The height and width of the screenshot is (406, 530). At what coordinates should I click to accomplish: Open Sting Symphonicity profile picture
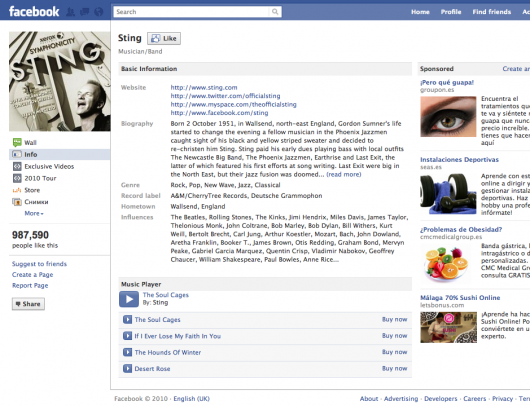(59, 81)
